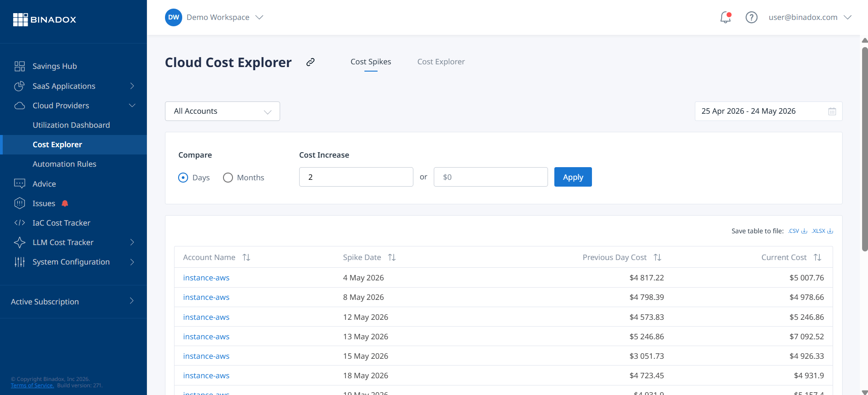This screenshot has width=868, height=395.
Task: Click the Binadox logo
Action: coord(44,19)
